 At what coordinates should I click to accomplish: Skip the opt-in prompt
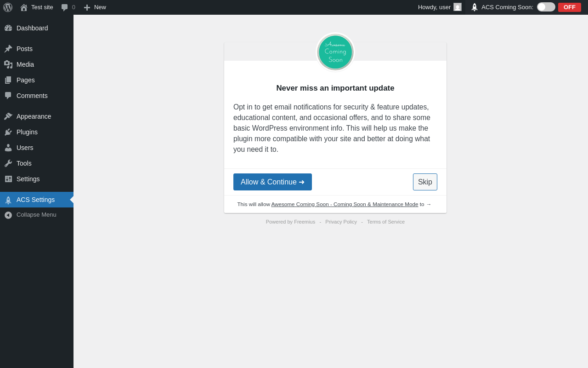click(425, 182)
